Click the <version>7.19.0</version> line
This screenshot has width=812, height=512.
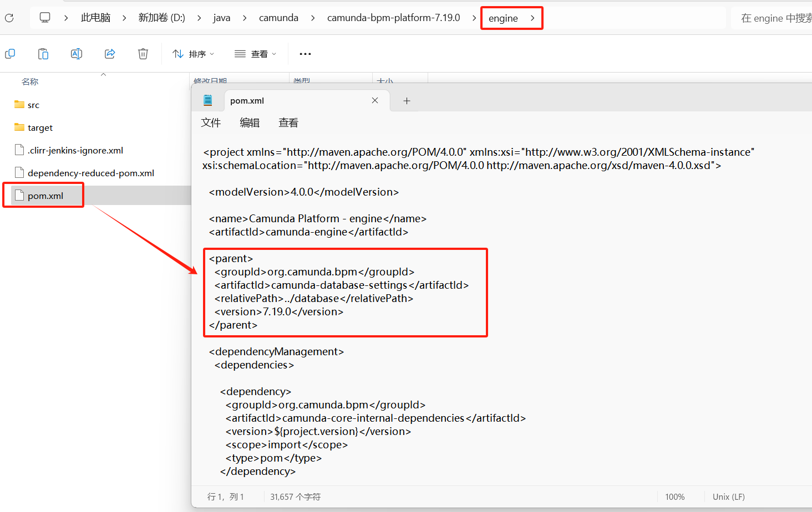pos(279,312)
